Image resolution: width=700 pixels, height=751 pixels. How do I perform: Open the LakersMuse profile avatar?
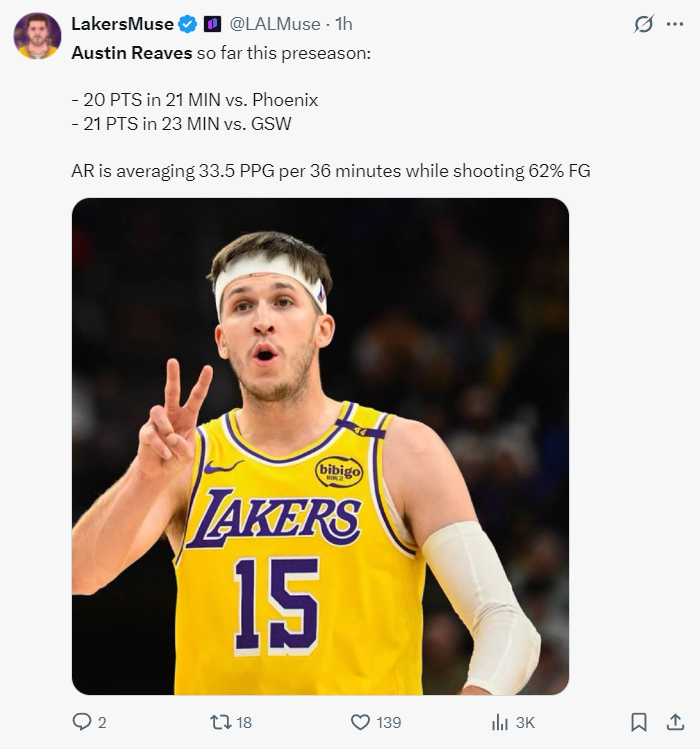[x=37, y=36]
